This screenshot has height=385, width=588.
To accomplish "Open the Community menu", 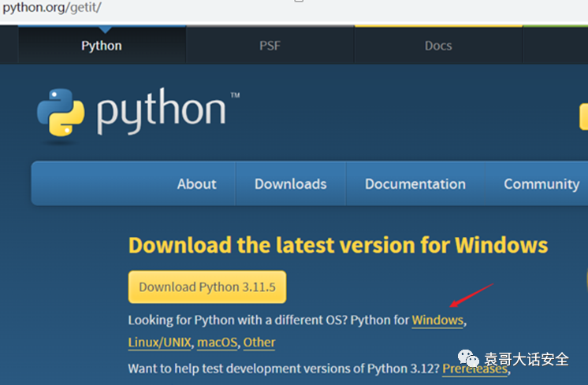I will (541, 184).
